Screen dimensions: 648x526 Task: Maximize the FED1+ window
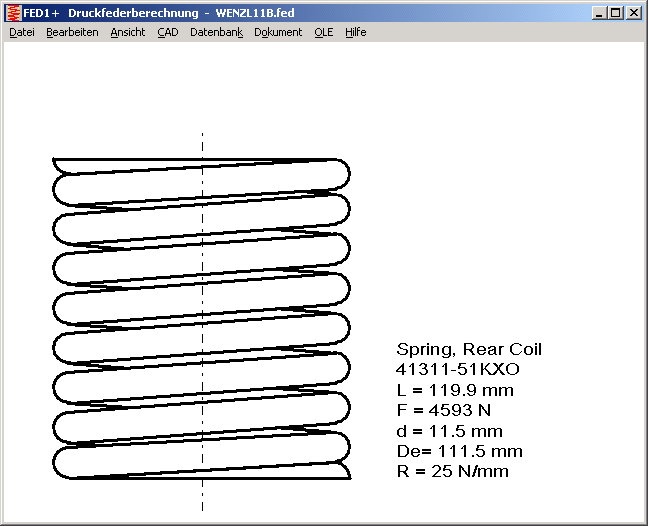point(616,13)
